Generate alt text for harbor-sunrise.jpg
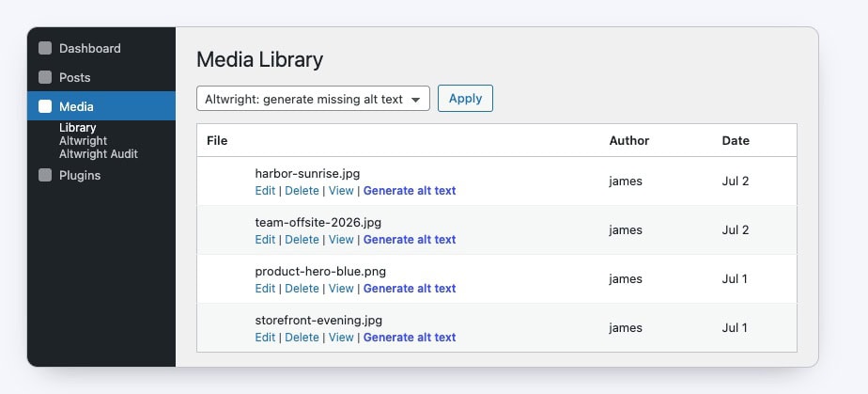Image resolution: width=868 pixels, height=394 pixels. tap(410, 191)
